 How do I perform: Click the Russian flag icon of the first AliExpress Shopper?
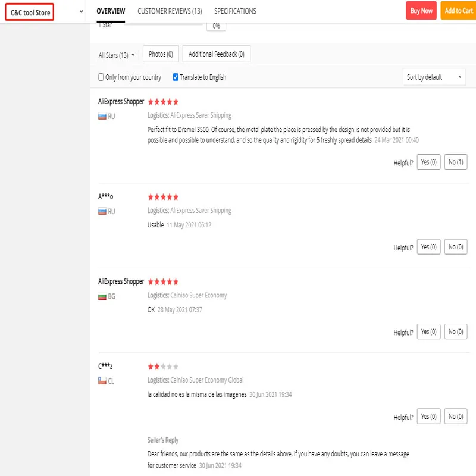point(102,116)
